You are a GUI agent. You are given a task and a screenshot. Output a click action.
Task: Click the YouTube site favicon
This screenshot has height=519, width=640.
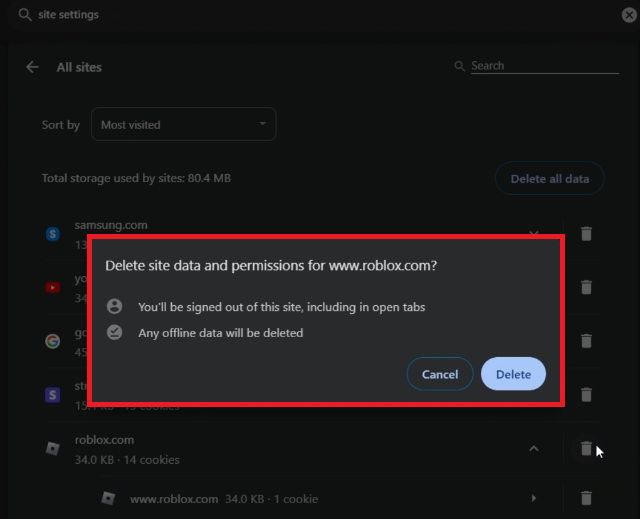(53, 288)
